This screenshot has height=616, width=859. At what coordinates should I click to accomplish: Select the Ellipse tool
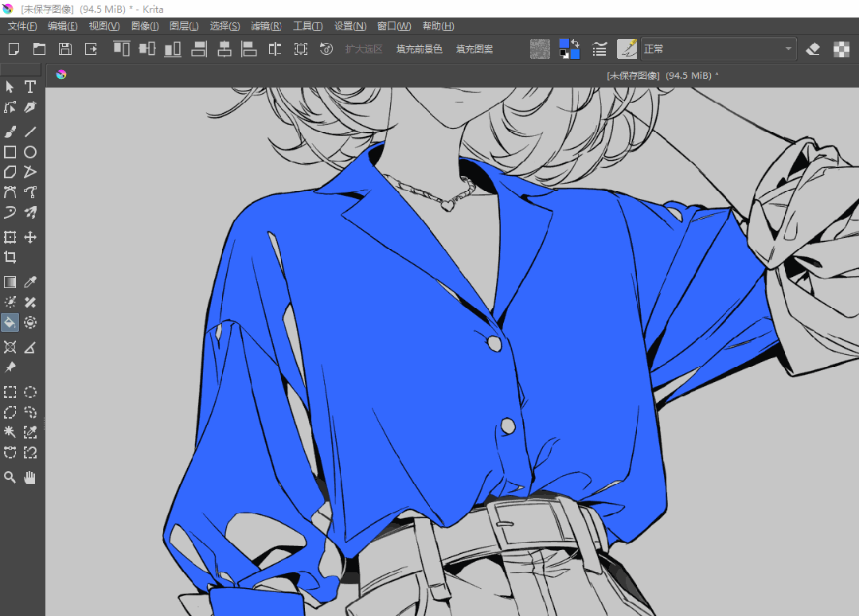click(30, 152)
